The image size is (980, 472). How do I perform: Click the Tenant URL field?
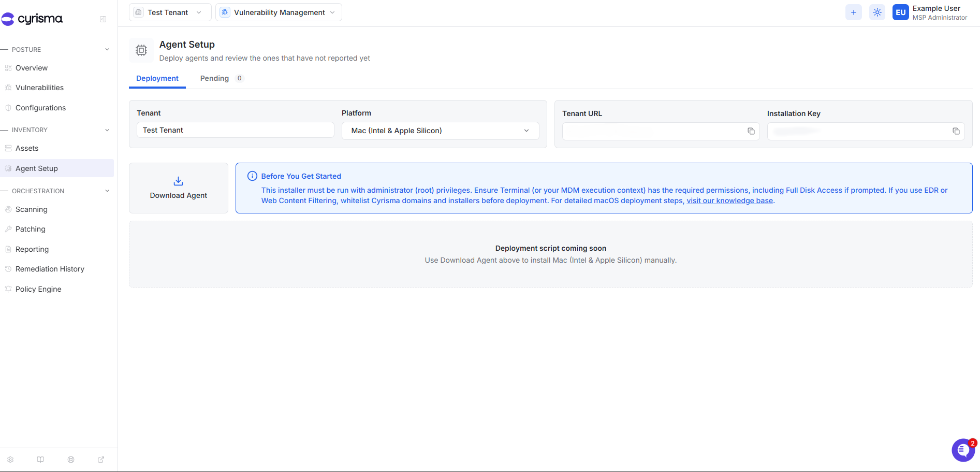pyautogui.click(x=661, y=131)
